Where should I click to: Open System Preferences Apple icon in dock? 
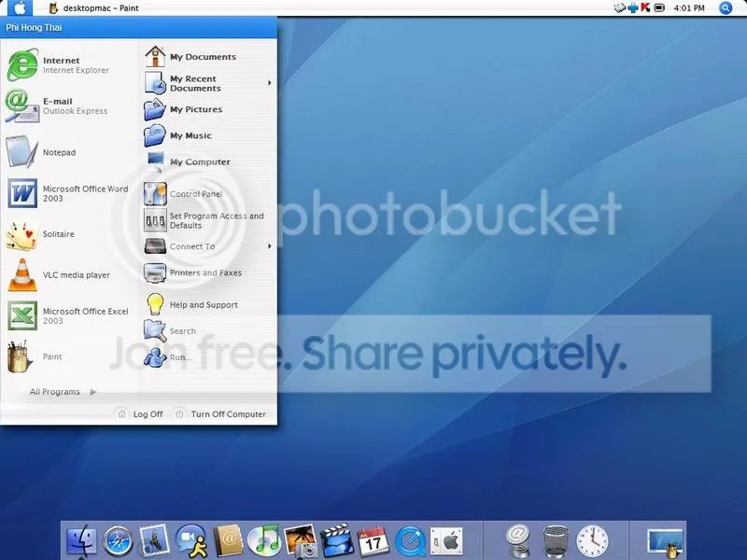tap(446, 541)
